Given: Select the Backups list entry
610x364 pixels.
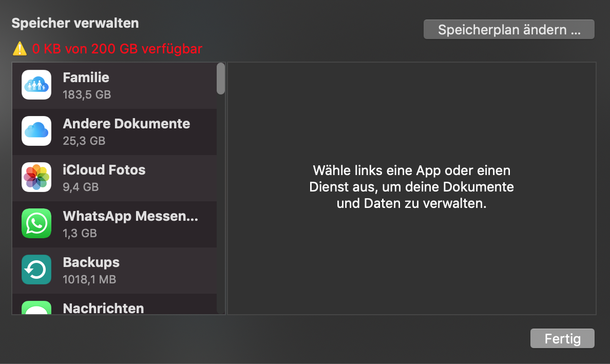Looking at the screenshot, I should 91,262.
